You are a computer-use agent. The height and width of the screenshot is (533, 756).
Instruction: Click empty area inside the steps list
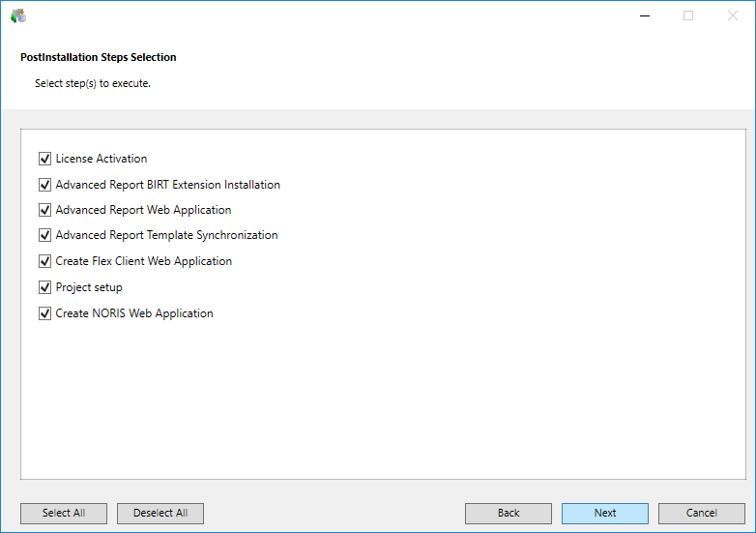[387, 406]
